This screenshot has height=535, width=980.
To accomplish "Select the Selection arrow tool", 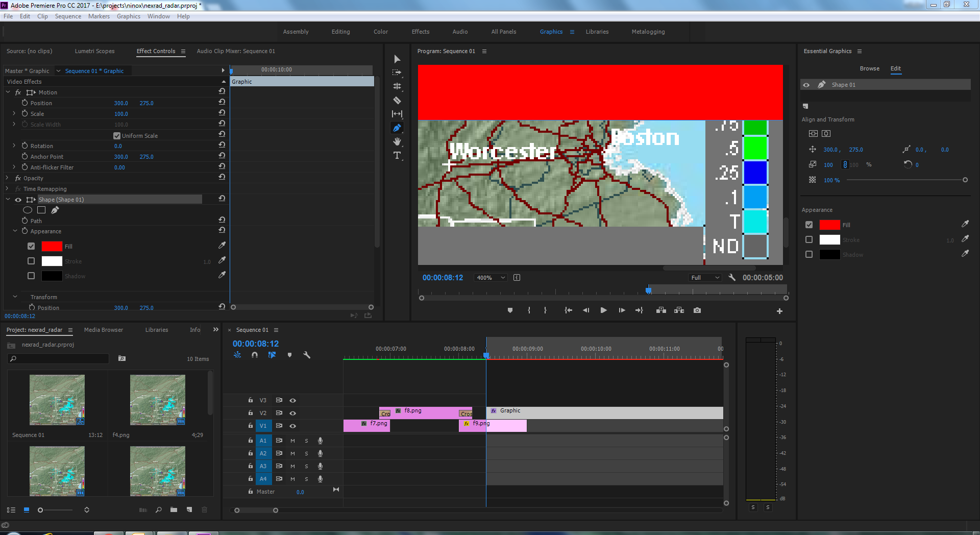I will point(397,59).
